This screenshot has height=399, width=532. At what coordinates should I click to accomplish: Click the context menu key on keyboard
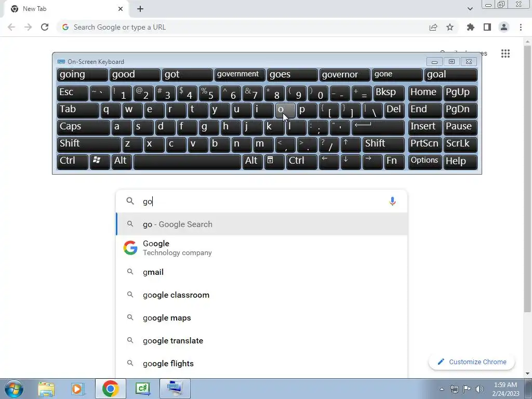point(274,162)
